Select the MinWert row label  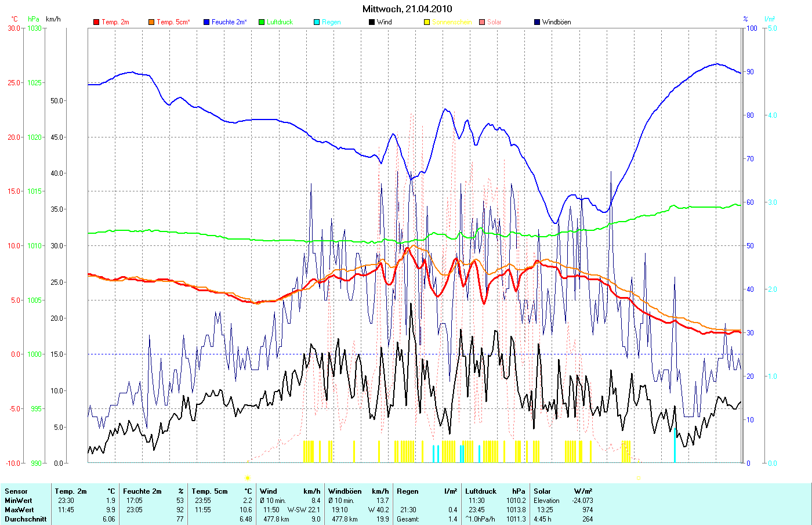(19, 501)
